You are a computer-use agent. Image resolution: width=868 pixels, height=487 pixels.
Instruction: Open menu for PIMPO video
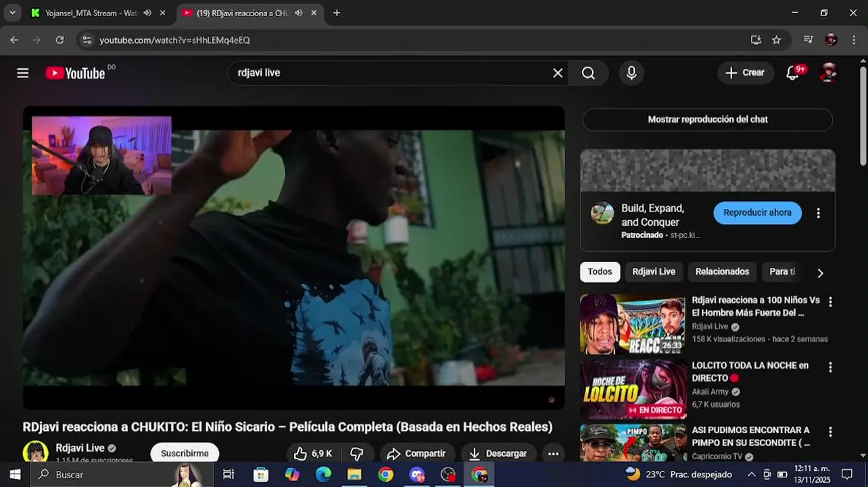click(830, 432)
